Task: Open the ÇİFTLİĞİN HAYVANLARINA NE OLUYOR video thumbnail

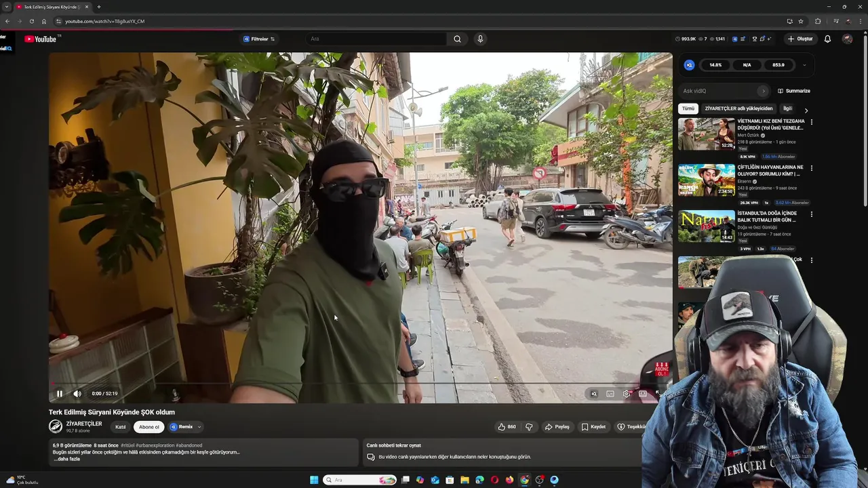Action: pyautogui.click(x=707, y=180)
